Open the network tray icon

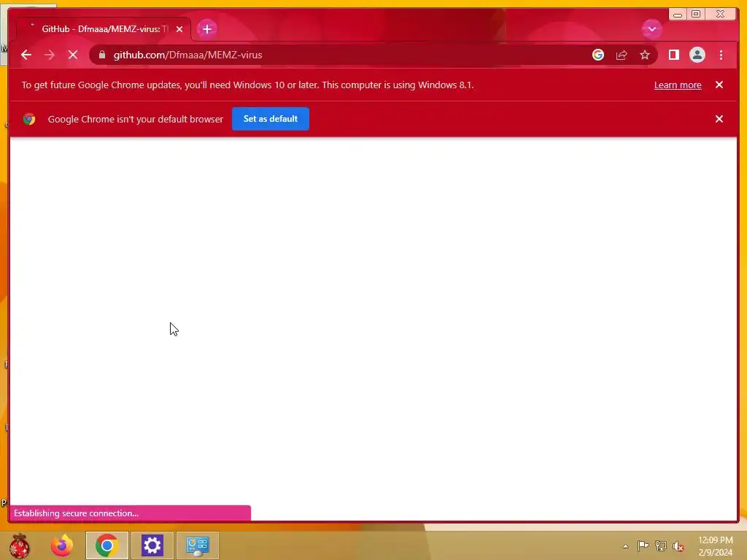(x=660, y=546)
